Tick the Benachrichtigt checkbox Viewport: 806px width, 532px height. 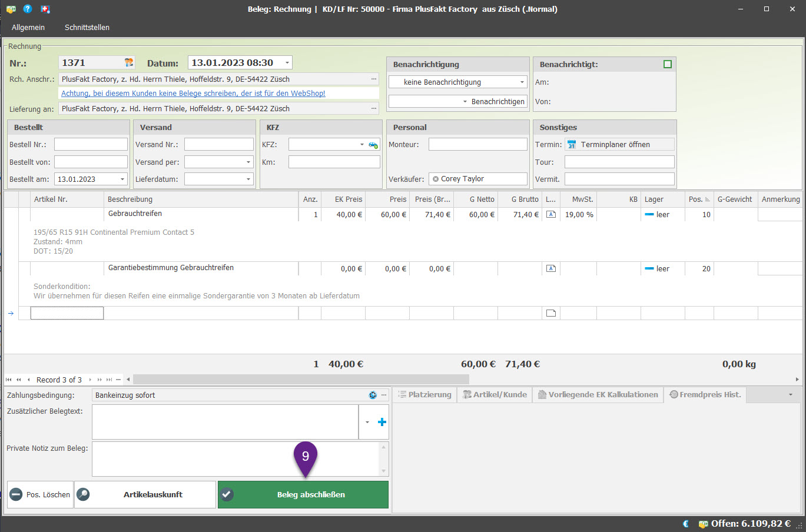(668, 64)
